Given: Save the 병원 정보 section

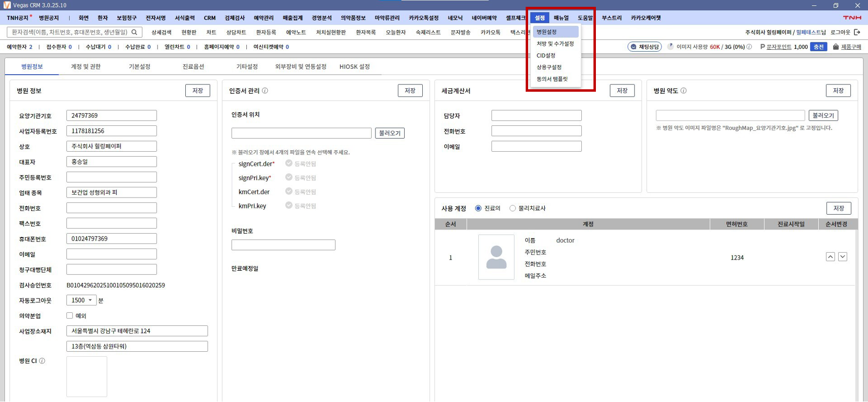Looking at the screenshot, I should click(x=197, y=91).
